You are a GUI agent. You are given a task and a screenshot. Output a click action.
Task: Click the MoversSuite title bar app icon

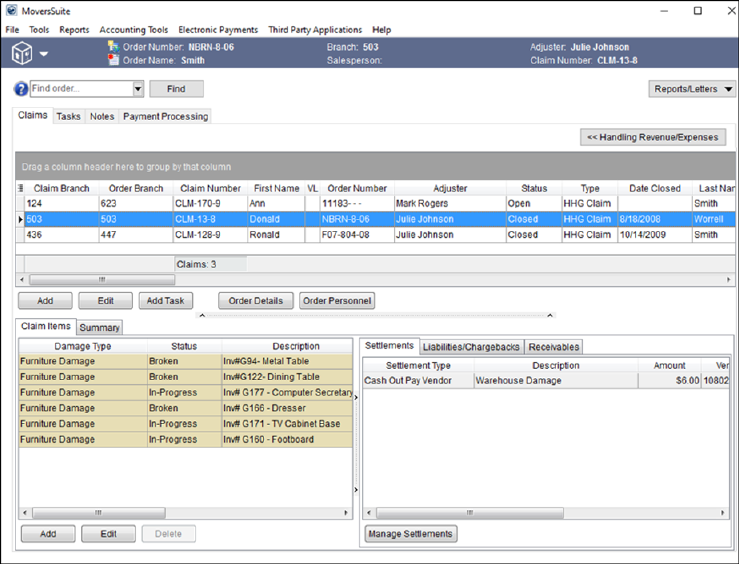(11, 11)
